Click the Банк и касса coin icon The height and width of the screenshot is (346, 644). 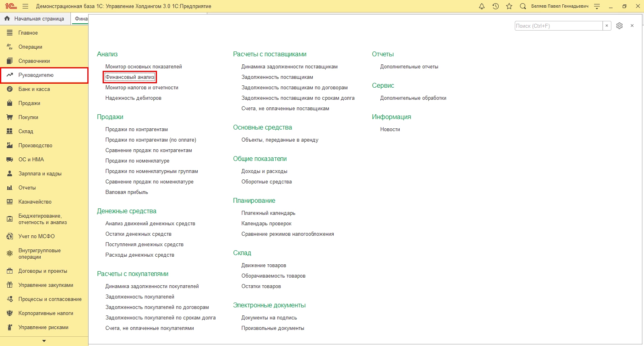pyautogui.click(x=10, y=89)
